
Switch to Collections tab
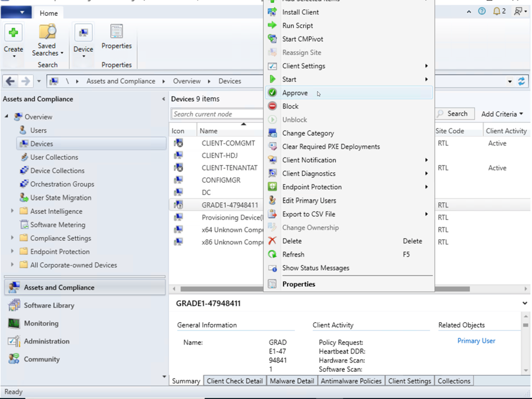point(454,380)
